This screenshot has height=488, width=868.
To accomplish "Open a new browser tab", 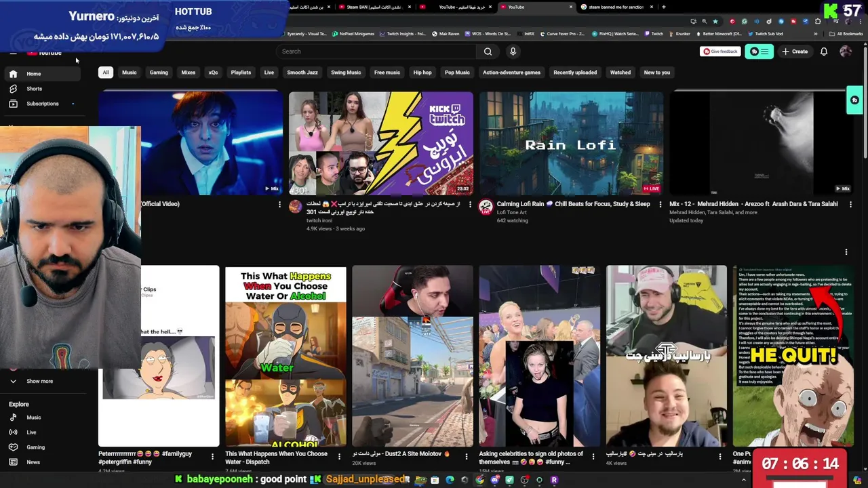I will coord(663,7).
